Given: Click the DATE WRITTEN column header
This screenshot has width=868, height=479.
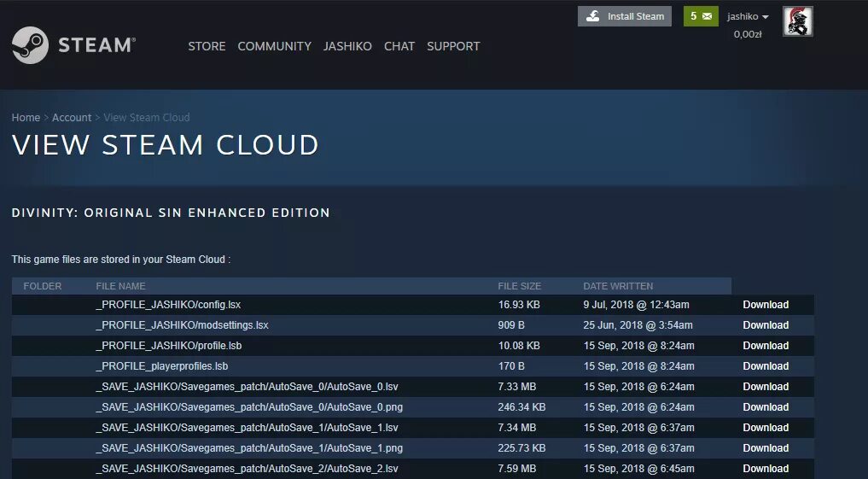Looking at the screenshot, I should pyautogui.click(x=618, y=286).
